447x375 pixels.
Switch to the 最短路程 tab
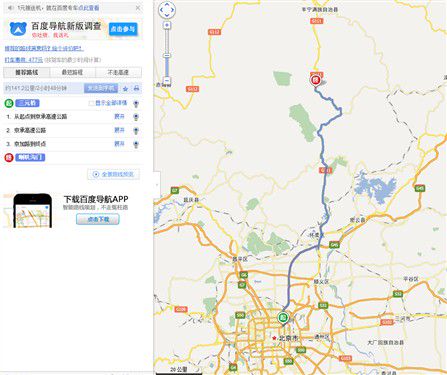72,72
